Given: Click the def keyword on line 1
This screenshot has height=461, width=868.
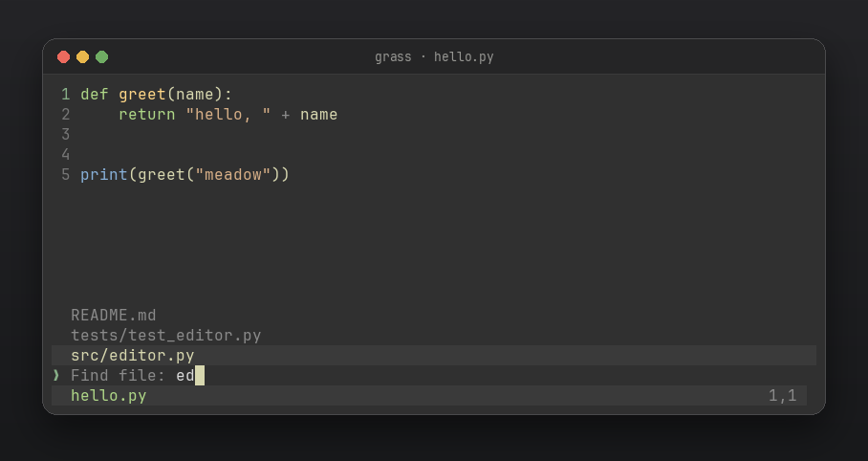Looking at the screenshot, I should (95, 94).
